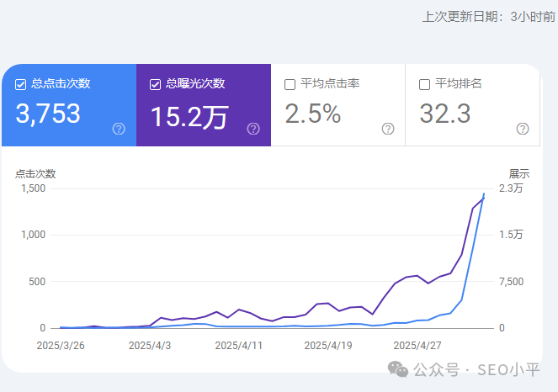The image size is (558, 392).
Task: Select the 3,753 total clicks value
Action: (x=48, y=114)
